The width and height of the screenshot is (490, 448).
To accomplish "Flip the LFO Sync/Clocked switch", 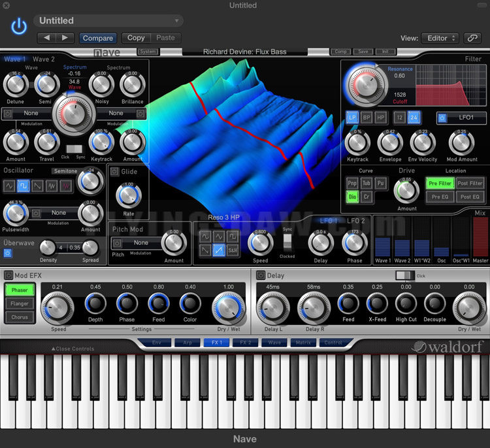I will [287, 242].
